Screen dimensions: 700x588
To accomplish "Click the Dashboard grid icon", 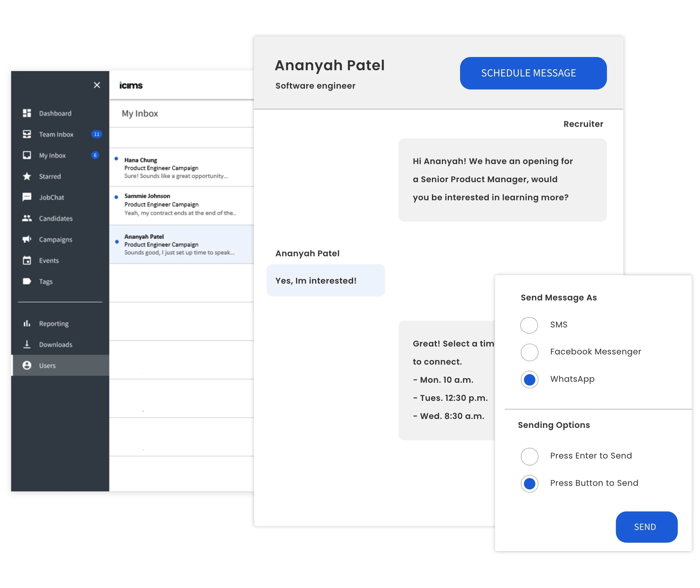I will pos(27,113).
